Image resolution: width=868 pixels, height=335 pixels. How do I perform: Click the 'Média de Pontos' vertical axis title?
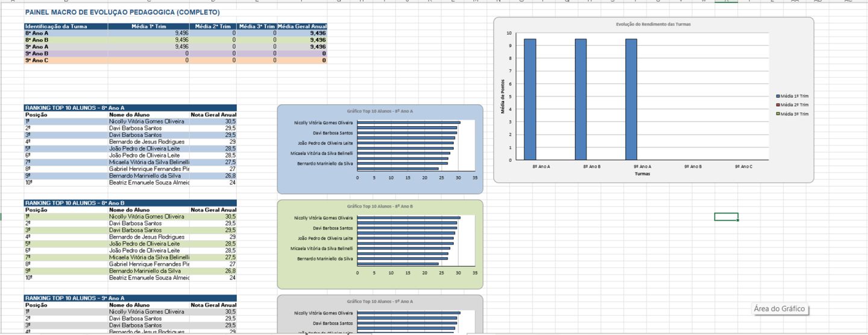[503, 97]
